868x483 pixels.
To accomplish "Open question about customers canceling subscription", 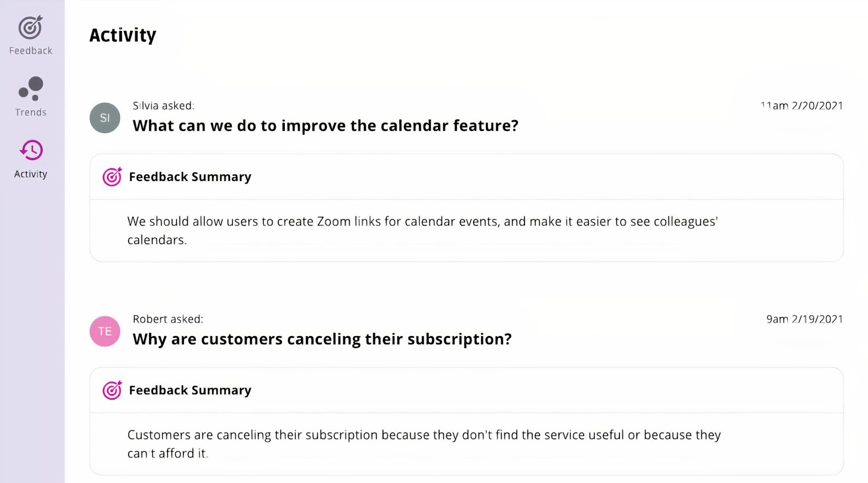I will coord(322,339).
